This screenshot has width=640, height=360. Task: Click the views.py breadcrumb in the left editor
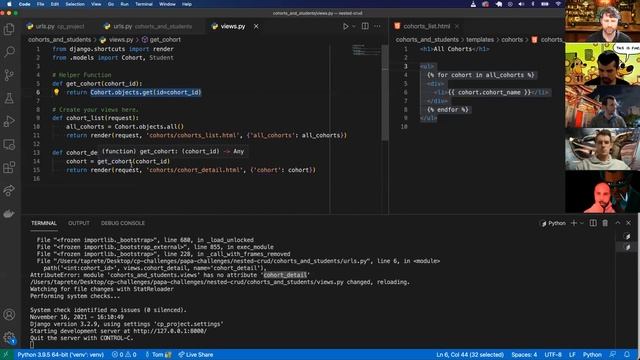[x=116, y=40]
